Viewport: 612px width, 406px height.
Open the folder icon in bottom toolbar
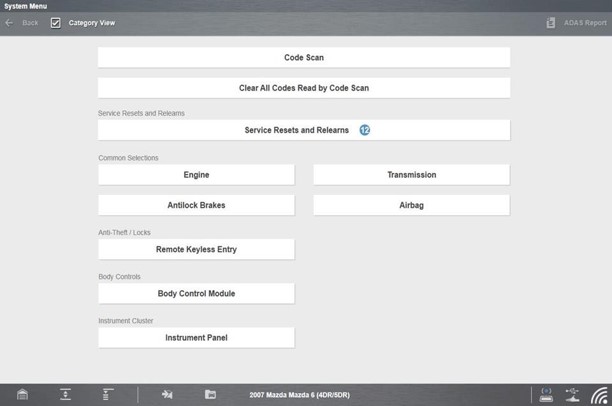(x=210, y=394)
